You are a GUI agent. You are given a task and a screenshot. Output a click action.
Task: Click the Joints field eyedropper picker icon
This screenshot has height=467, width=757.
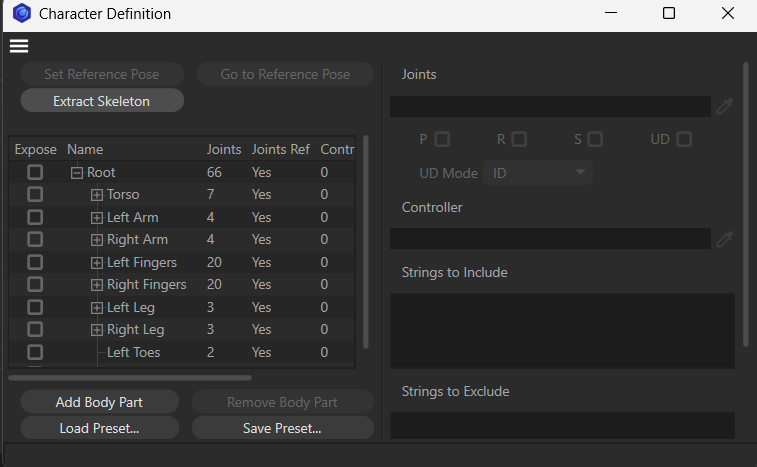[725, 106]
